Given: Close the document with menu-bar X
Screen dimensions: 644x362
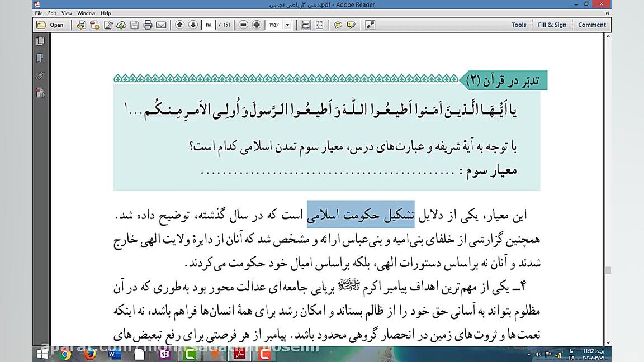Looking at the screenshot, I should (607, 13).
